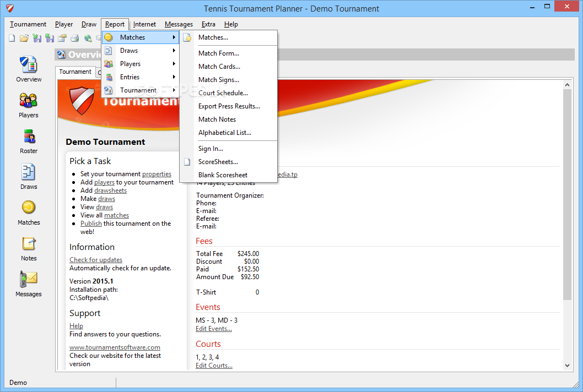Image resolution: width=583 pixels, height=392 pixels.
Task: Click the vertical scrollbar thumb
Action: pos(567,194)
